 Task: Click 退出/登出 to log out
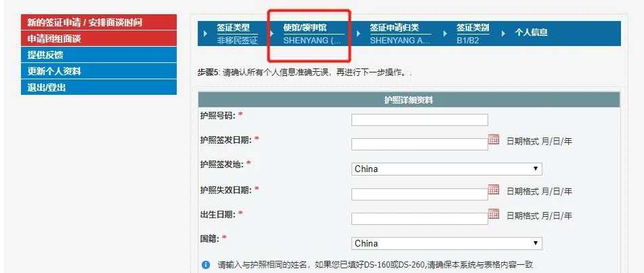[99, 87]
